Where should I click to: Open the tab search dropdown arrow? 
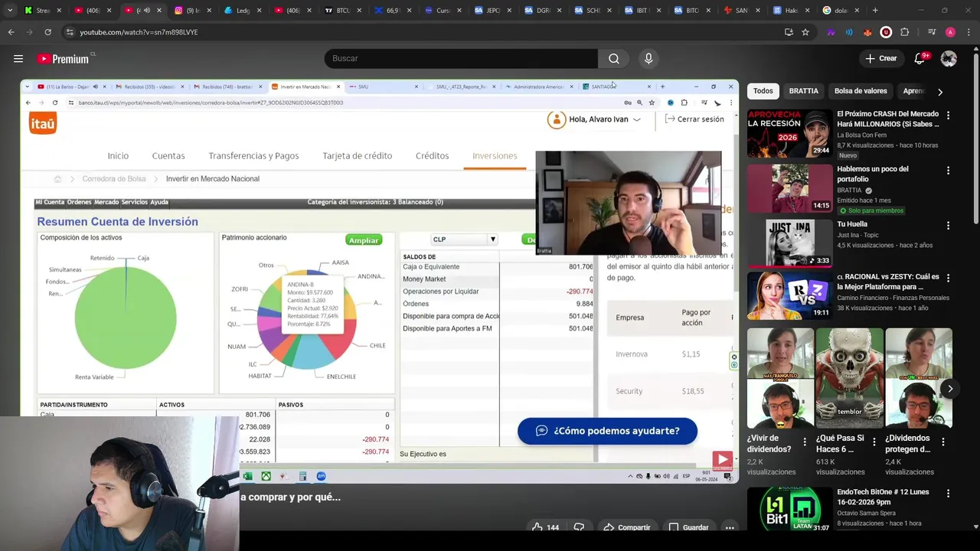pos(9,10)
